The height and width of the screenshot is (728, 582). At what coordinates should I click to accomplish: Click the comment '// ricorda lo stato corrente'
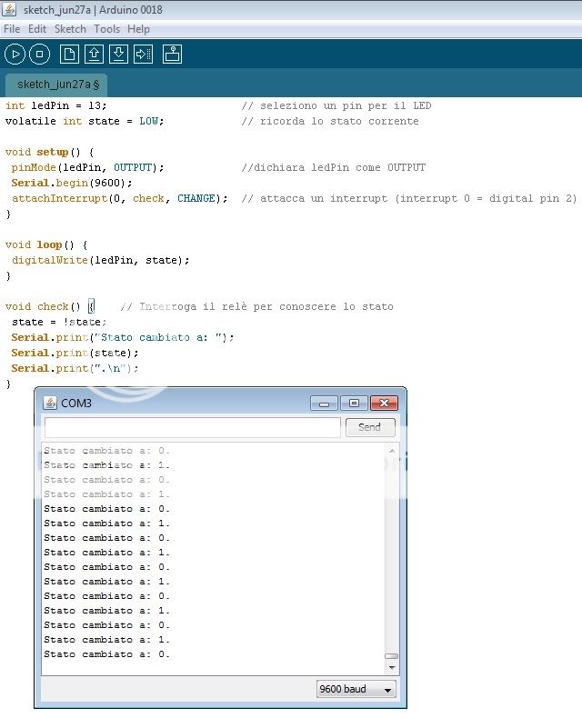[x=330, y=121]
